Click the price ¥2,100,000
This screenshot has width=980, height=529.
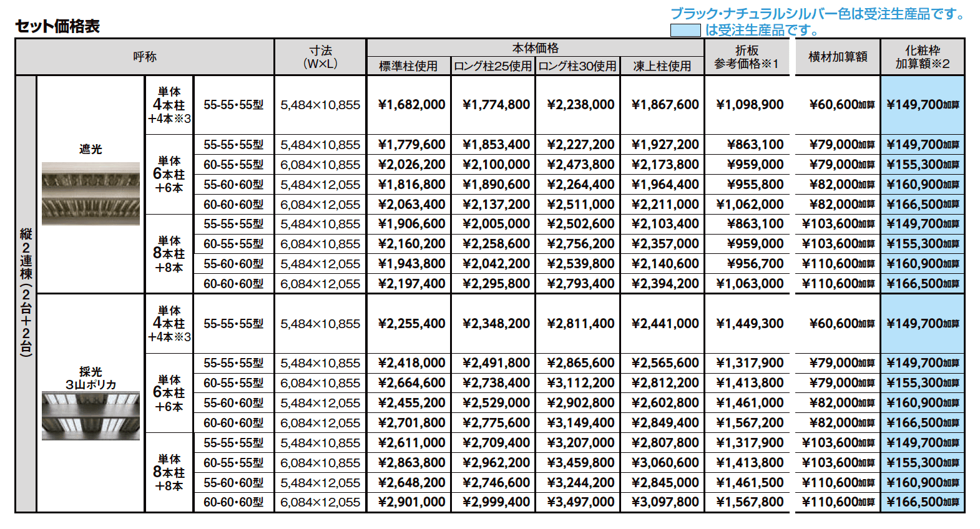[x=496, y=165]
